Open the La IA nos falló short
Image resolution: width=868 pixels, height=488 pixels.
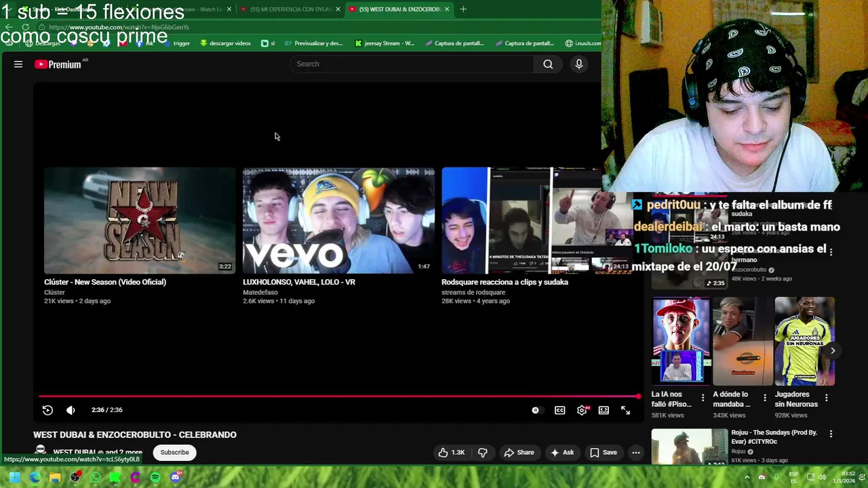pos(682,342)
